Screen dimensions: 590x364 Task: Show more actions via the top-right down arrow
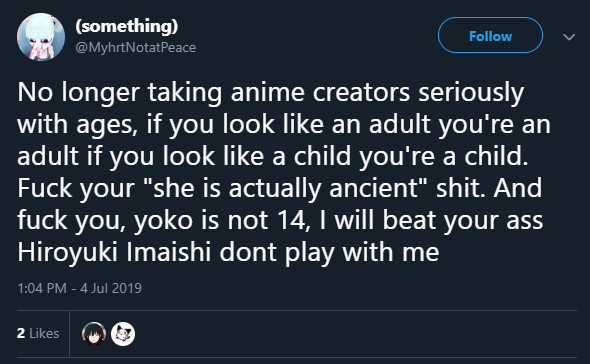569,37
